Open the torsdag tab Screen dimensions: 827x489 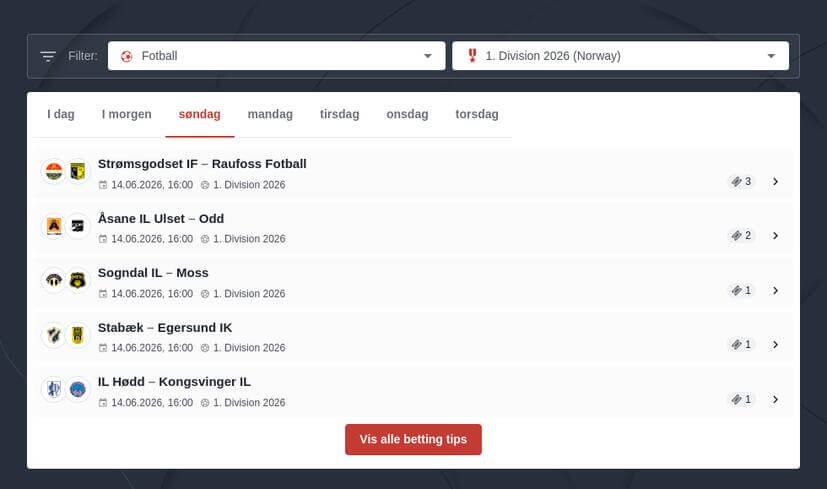[x=477, y=114]
